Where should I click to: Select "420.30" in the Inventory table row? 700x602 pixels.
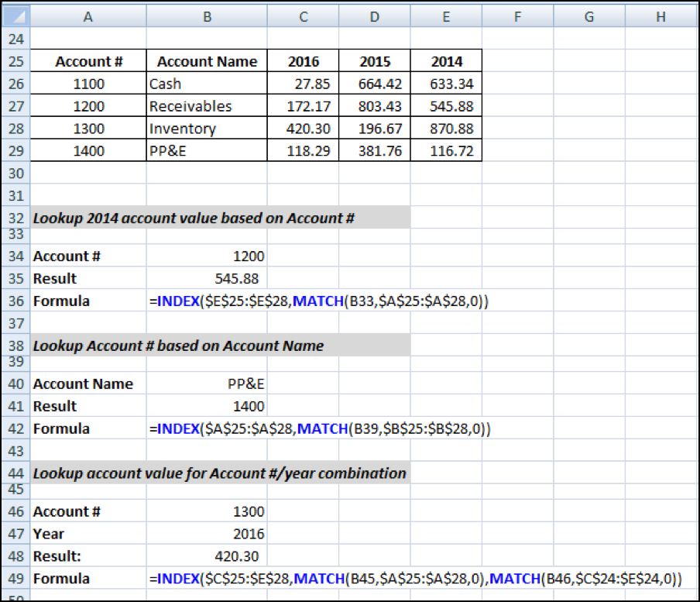click(x=303, y=128)
